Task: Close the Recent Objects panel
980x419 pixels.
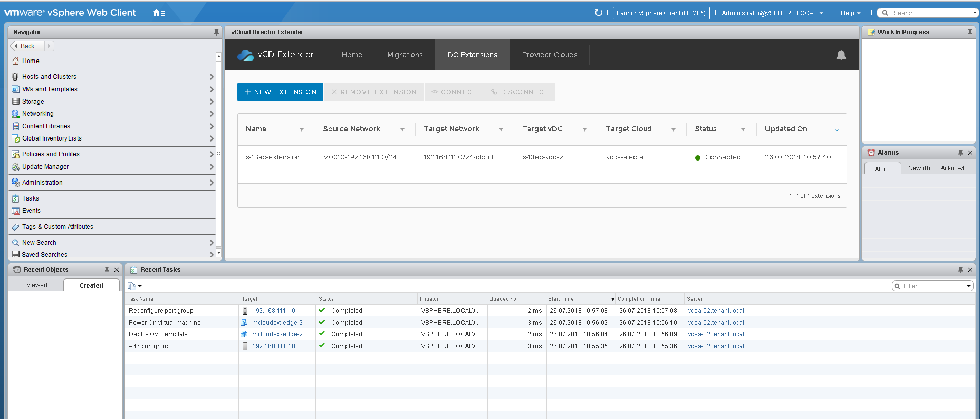Action: (x=117, y=270)
